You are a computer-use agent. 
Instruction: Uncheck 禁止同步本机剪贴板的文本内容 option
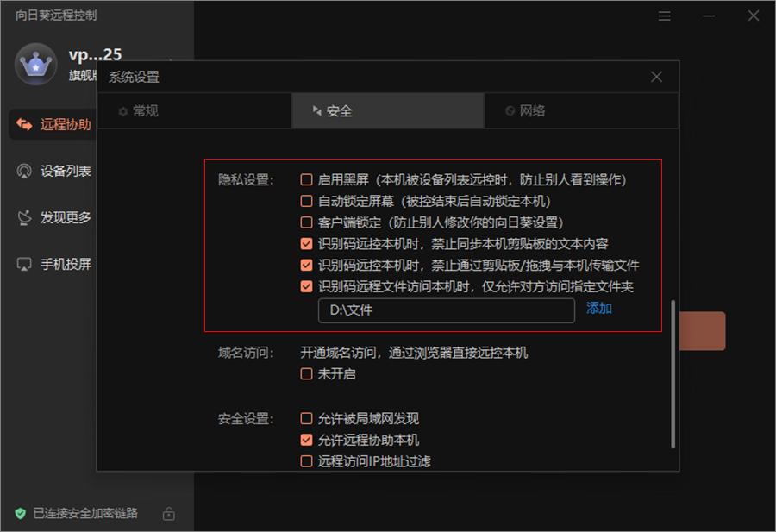tap(306, 244)
